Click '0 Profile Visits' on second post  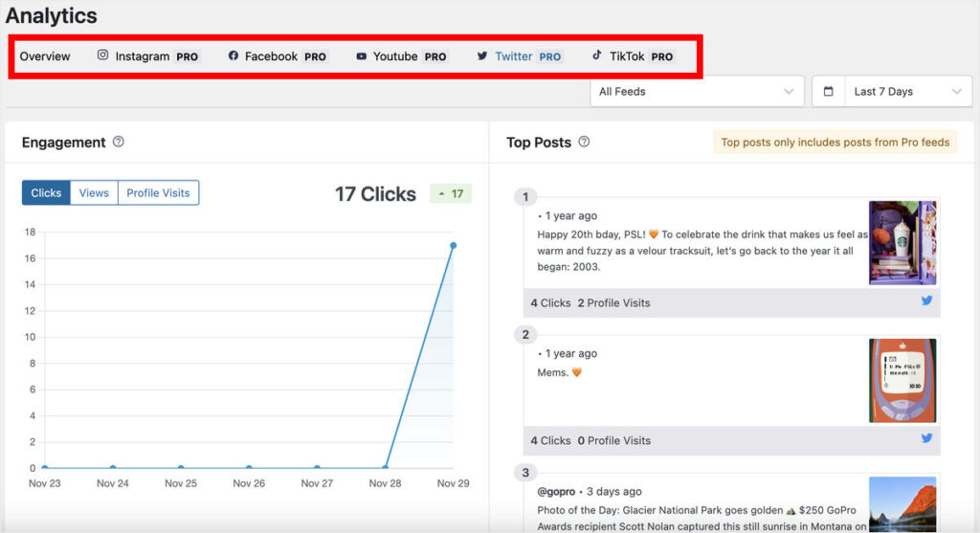pyautogui.click(x=613, y=440)
